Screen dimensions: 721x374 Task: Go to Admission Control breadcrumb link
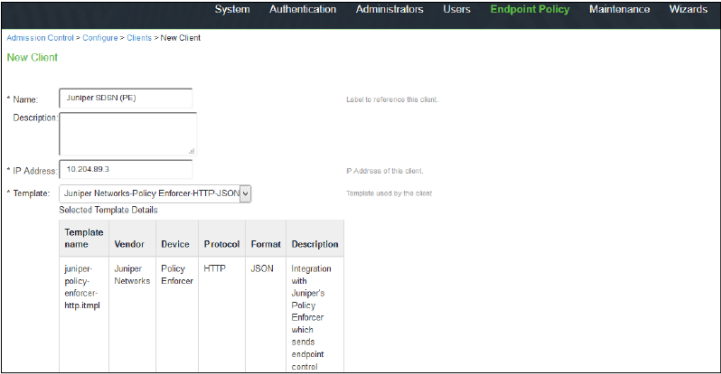[x=40, y=38]
